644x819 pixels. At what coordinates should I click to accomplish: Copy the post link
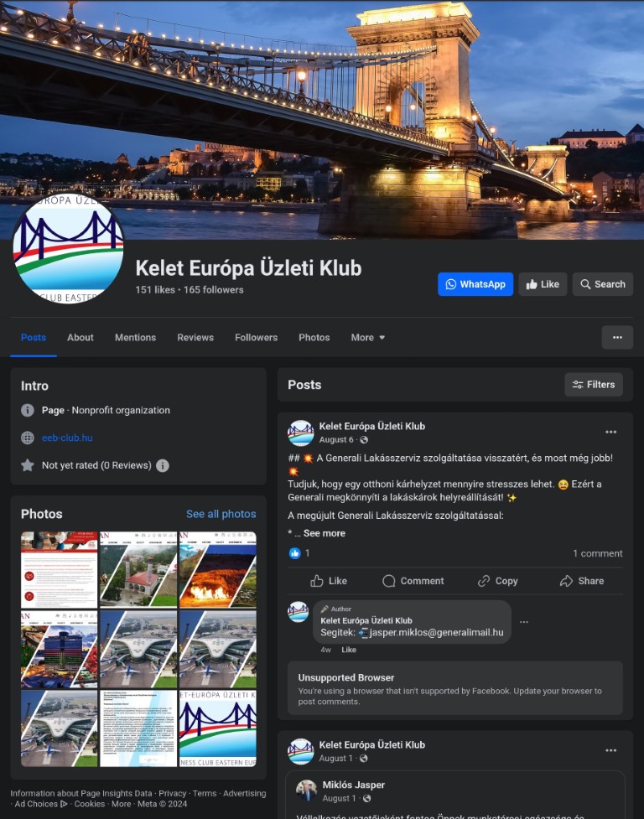tap(497, 581)
